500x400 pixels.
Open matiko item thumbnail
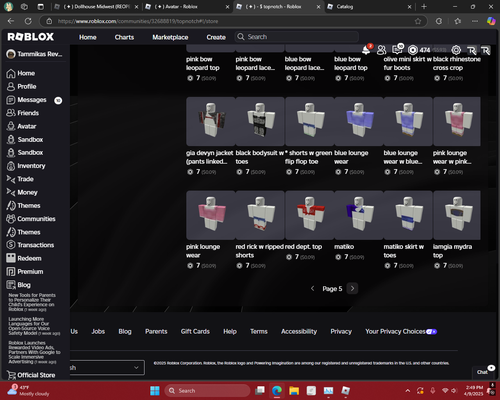tap(359, 215)
